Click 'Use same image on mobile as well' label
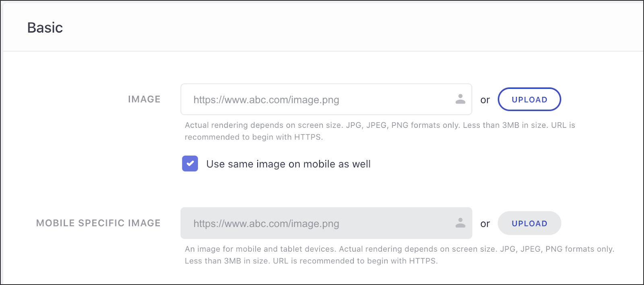644x285 pixels. point(288,164)
